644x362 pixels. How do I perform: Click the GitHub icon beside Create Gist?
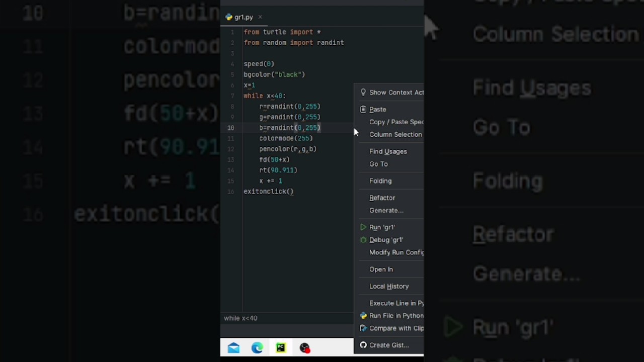363,345
